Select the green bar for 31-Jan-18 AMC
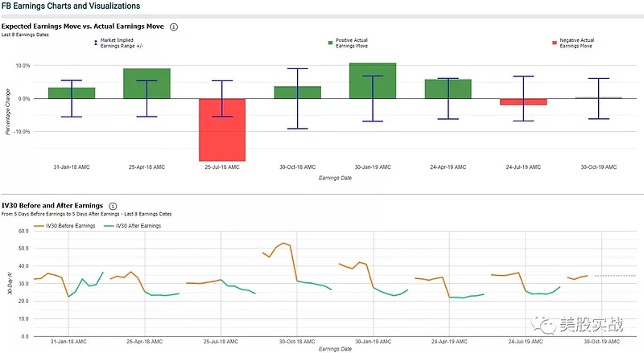This screenshot has height=353, width=644. point(72,93)
